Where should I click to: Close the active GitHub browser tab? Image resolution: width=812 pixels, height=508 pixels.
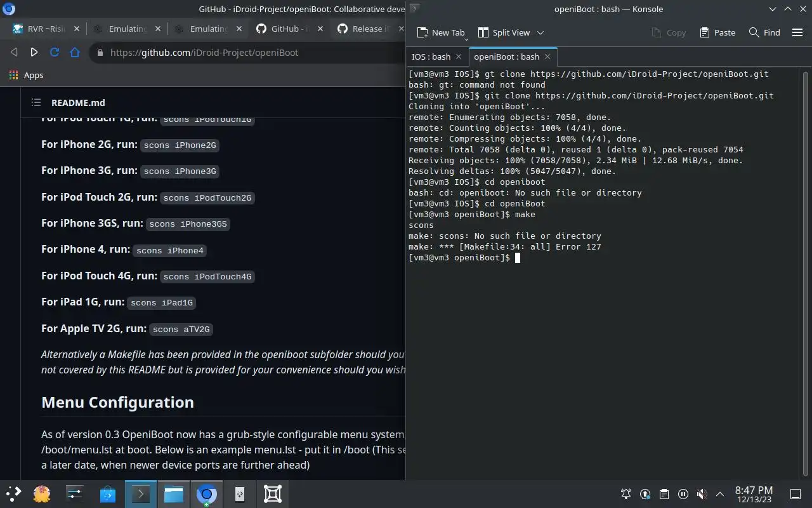[x=320, y=29]
